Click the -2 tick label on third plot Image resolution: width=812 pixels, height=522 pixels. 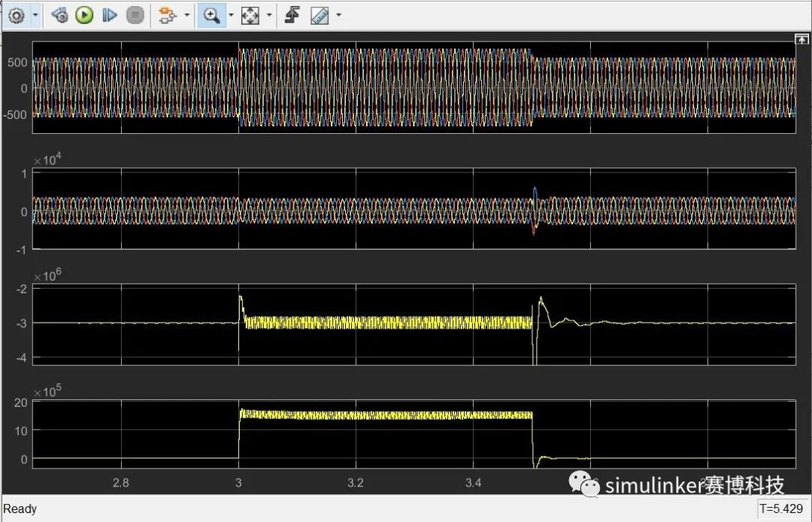tap(21, 289)
